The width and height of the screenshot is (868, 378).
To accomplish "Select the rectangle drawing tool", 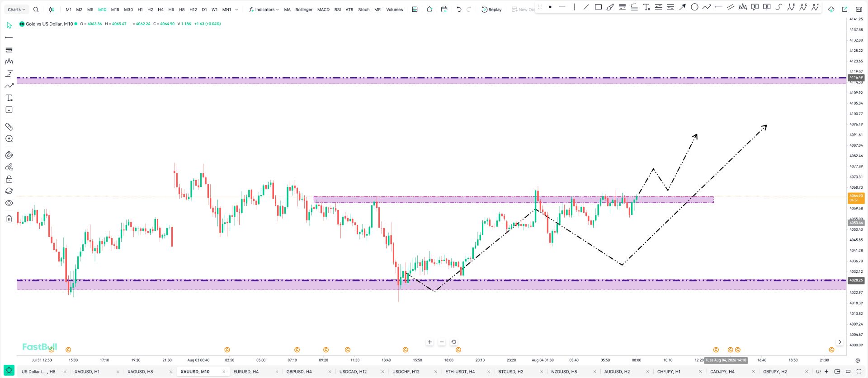I will pos(598,7).
